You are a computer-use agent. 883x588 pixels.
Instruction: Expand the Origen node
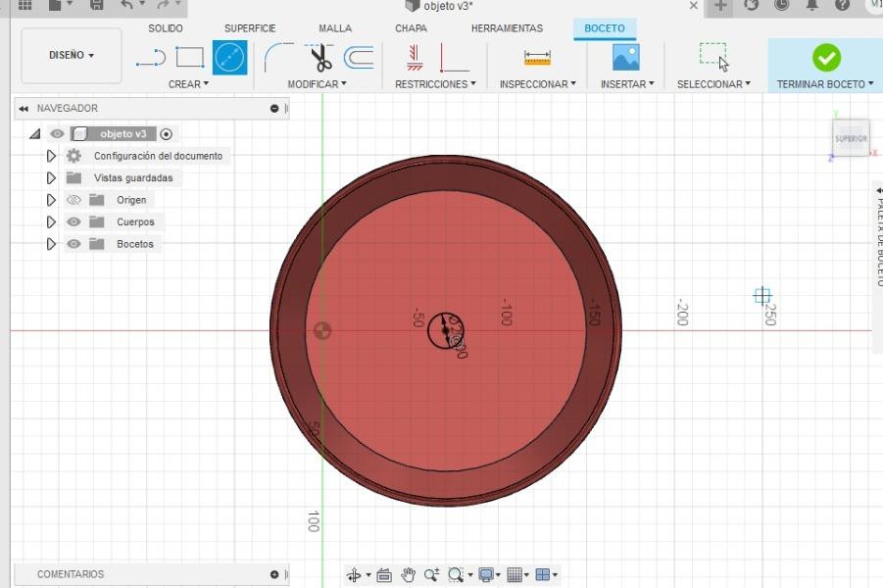(x=51, y=200)
